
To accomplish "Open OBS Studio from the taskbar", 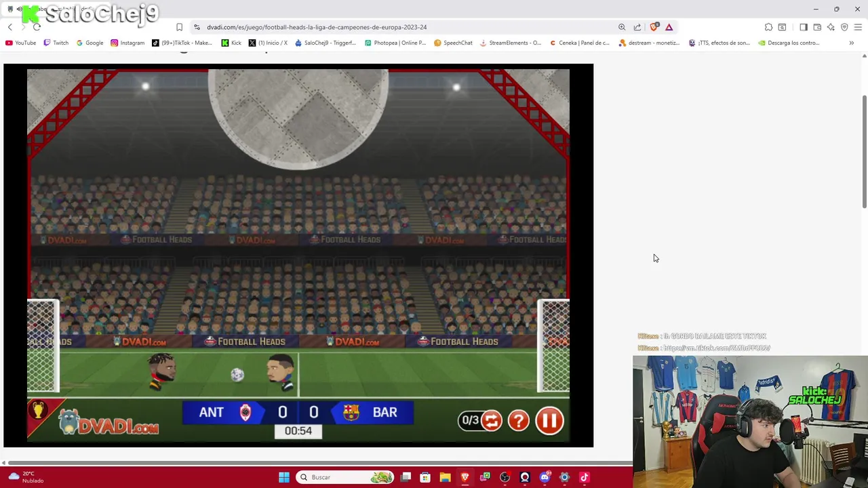I will point(505,477).
